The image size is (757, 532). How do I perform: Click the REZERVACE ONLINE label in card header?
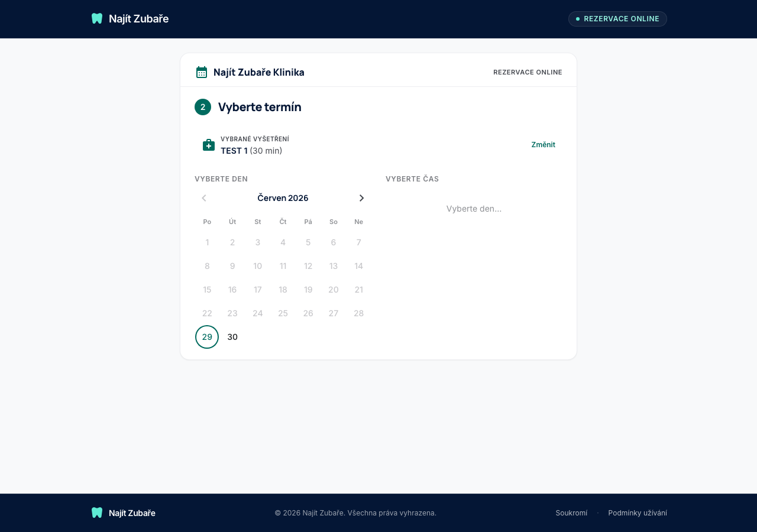point(528,72)
